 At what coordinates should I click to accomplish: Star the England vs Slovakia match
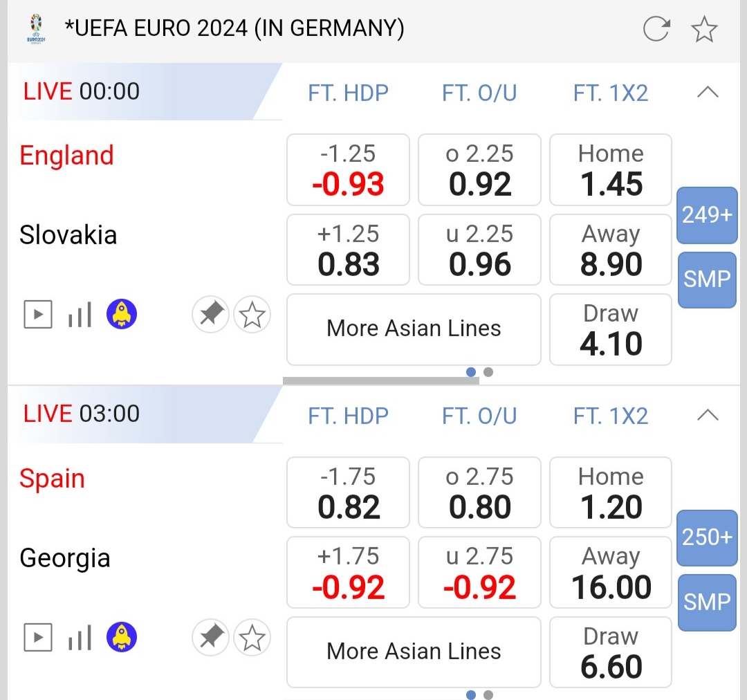(x=252, y=315)
